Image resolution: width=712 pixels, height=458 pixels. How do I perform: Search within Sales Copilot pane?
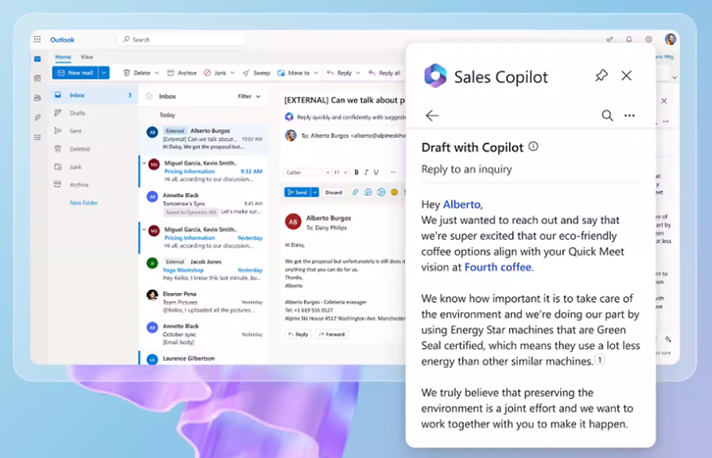(607, 116)
